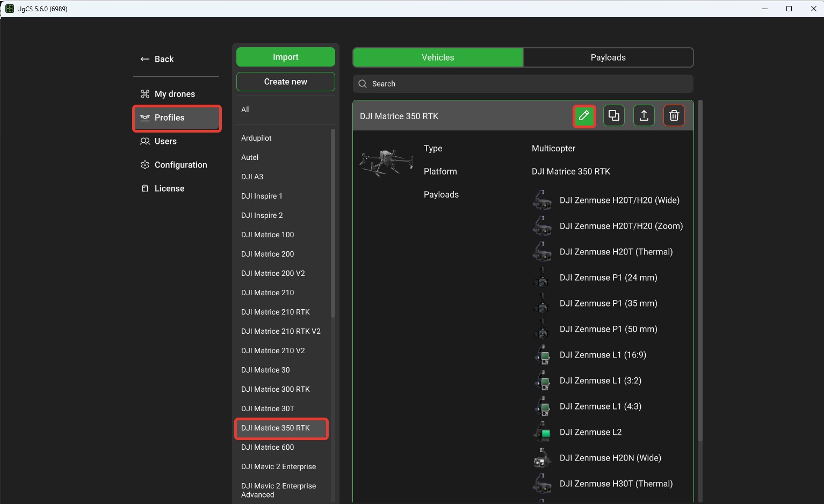Switch to the Vehicles tab

(x=438, y=57)
